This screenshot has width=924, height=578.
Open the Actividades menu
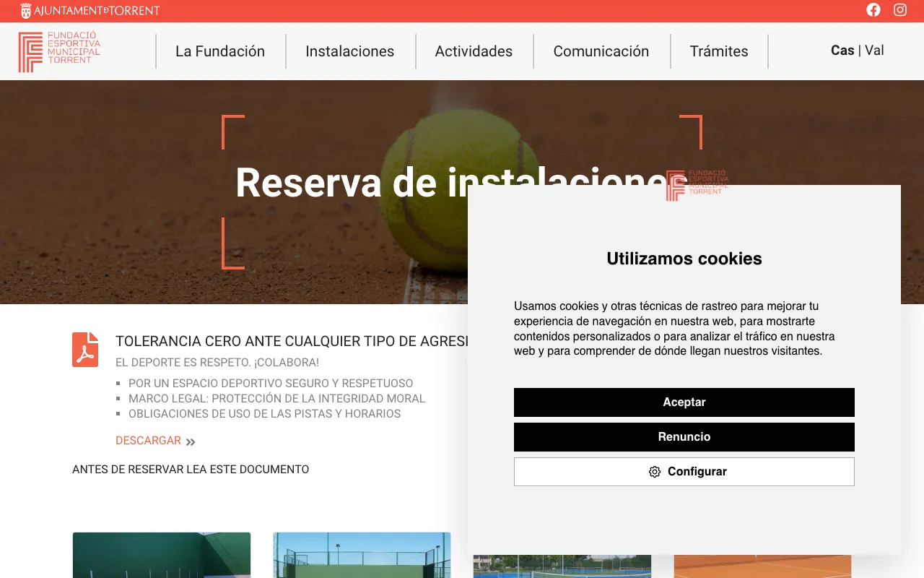tap(474, 51)
